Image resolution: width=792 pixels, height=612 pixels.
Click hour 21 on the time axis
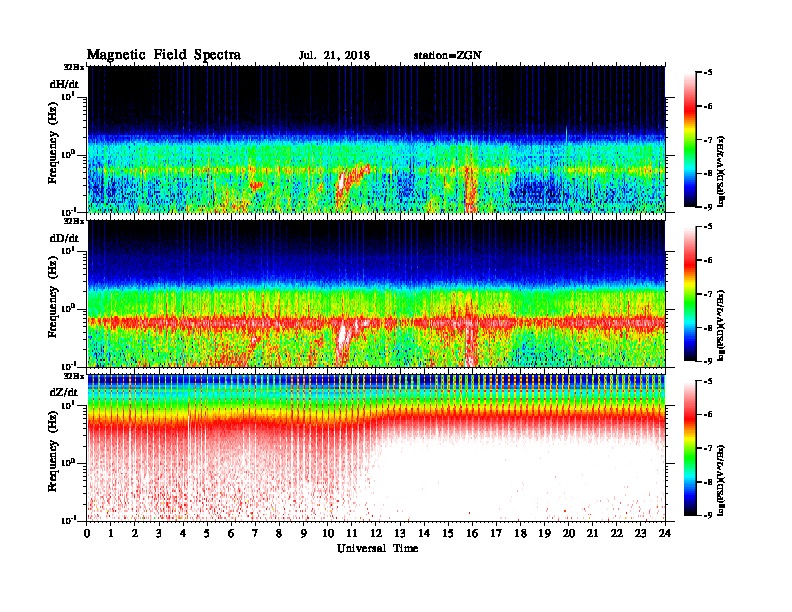click(x=592, y=534)
